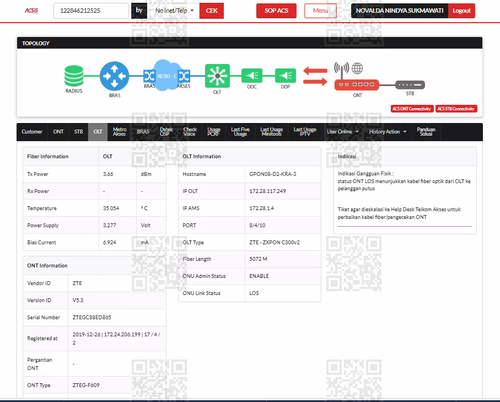Click the red bidirectional arrows icon

pyautogui.click(x=315, y=76)
